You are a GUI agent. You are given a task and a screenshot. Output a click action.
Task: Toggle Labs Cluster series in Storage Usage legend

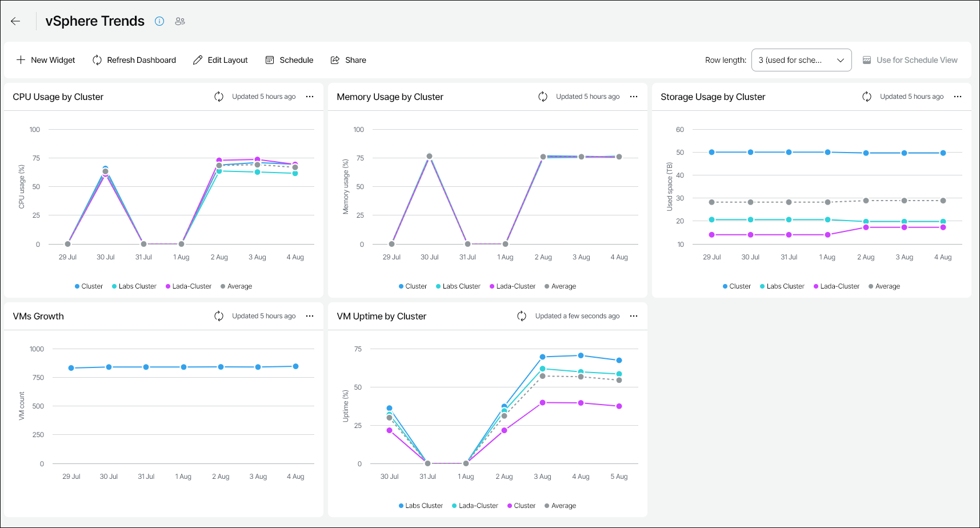[782, 286]
